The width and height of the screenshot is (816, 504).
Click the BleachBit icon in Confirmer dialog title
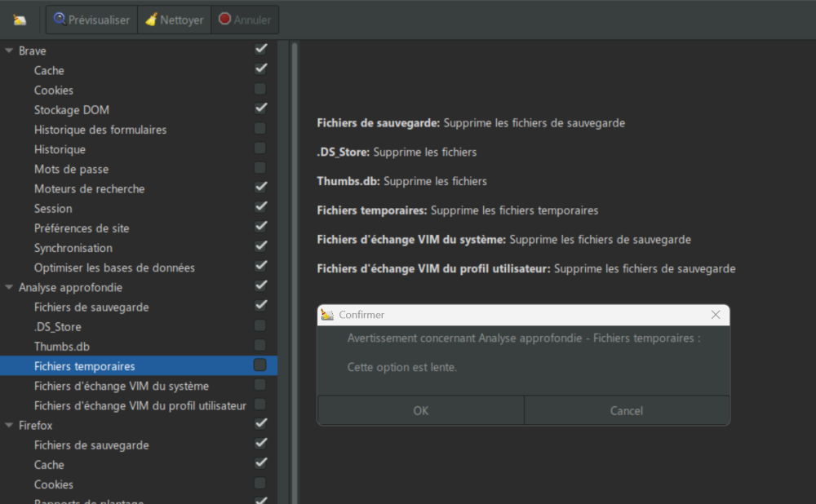click(x=328, y=315)
